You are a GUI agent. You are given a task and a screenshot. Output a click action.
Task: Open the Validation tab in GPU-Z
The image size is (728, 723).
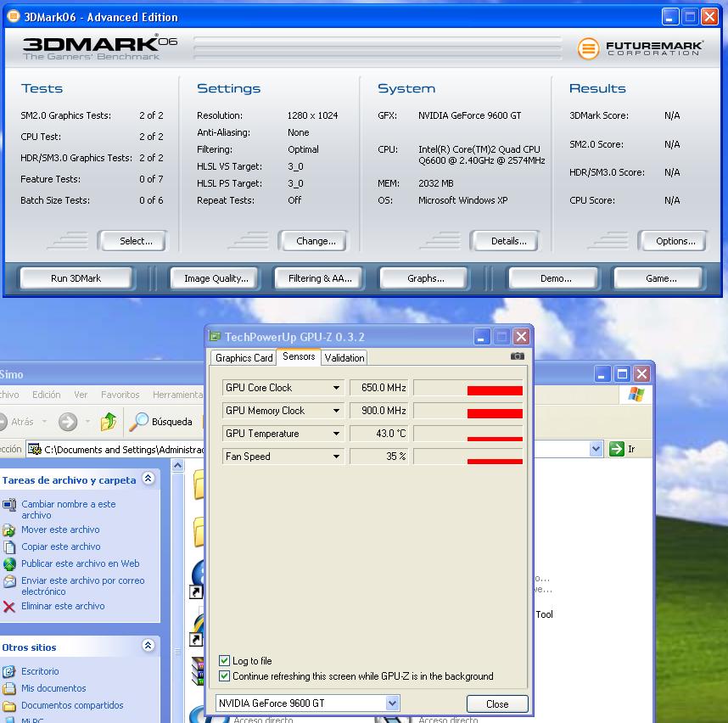point(344,358)
